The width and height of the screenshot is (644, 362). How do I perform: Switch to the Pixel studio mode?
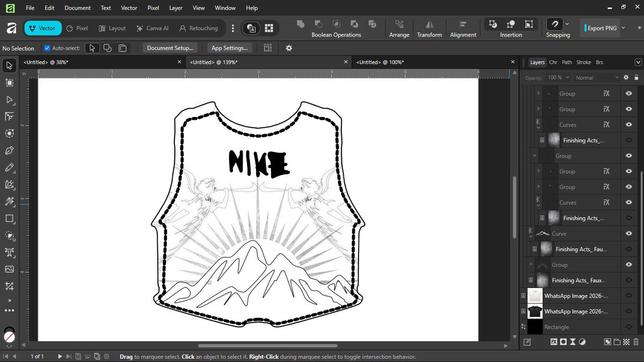77,28
